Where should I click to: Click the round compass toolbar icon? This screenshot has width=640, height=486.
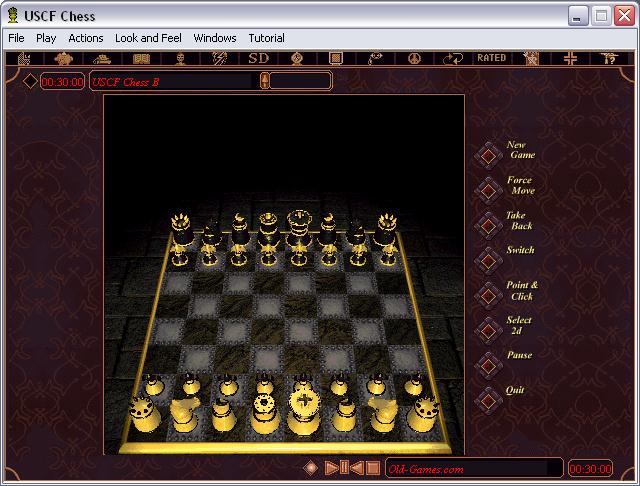pyautogui.click(x=297, y=58)
